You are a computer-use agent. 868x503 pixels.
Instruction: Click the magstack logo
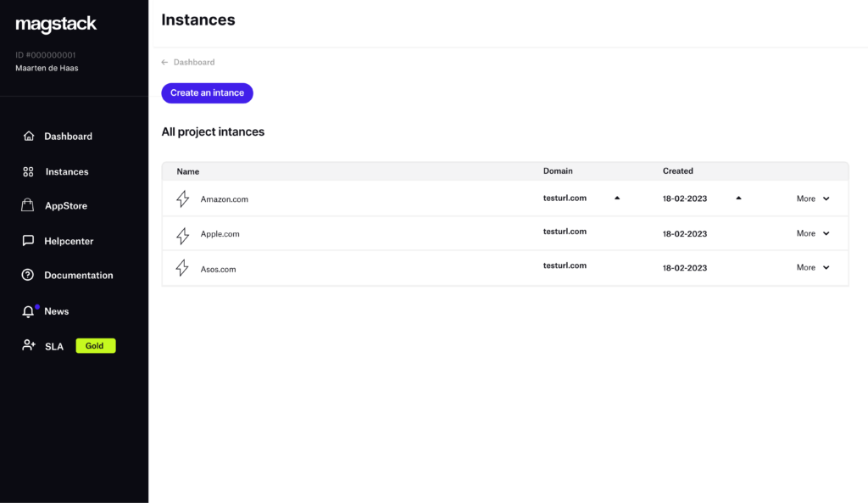click(56, 25)
